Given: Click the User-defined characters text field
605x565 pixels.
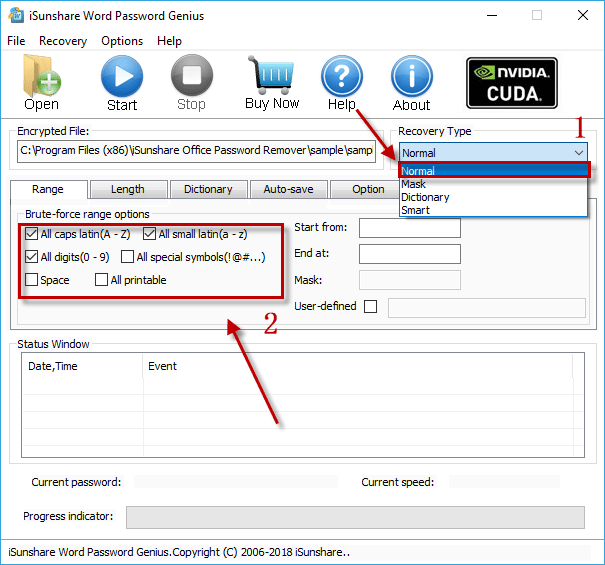Looking at the screenshot, I should click(487, 308).
